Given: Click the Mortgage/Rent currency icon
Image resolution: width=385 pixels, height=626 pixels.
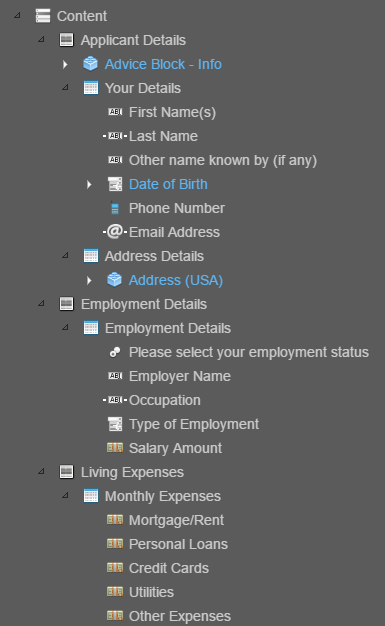Looking at the screenshot, I should tap(115, 520).
